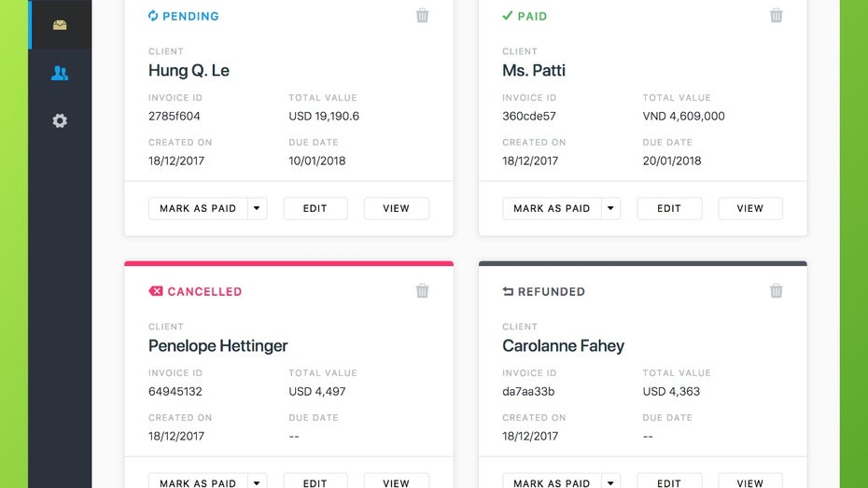Image resolution: width=868 pixels, height=488 pixels.
Task: Mark Hung Q. Le's invoice as paid
Action: 198,208
